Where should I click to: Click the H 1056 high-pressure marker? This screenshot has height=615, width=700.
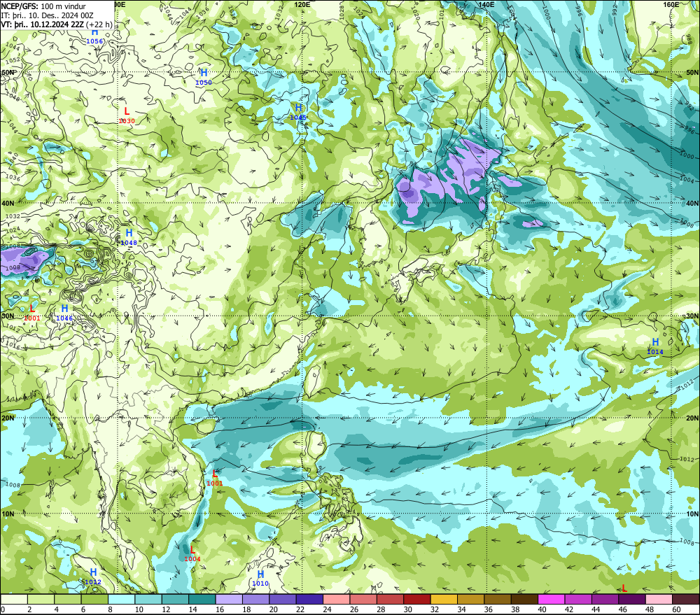[94, 36]
